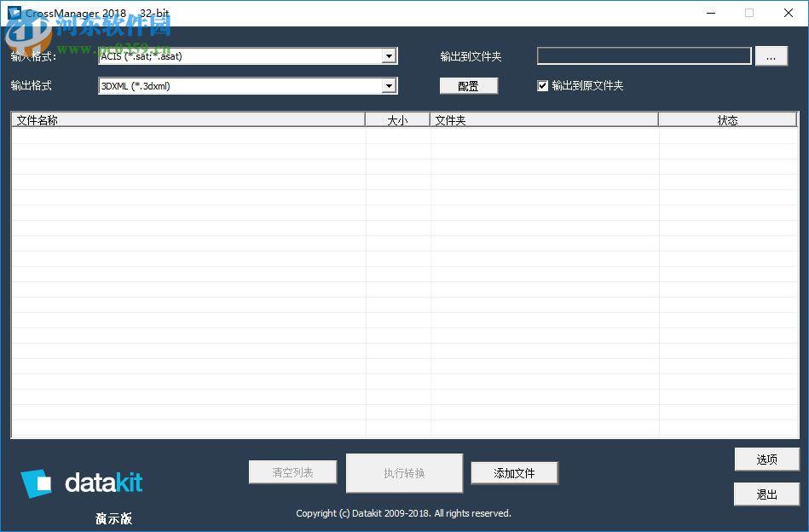The height and width of the screenshot is (532, 809).
Task: Click the 大小 column header
Action: (397, 119)
